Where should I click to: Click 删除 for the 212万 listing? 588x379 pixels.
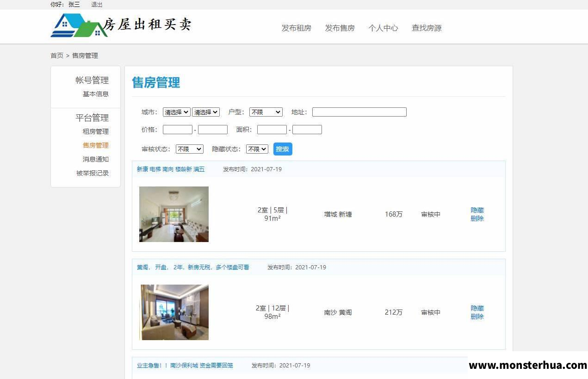pyautogui.click(x=477, y=317)
